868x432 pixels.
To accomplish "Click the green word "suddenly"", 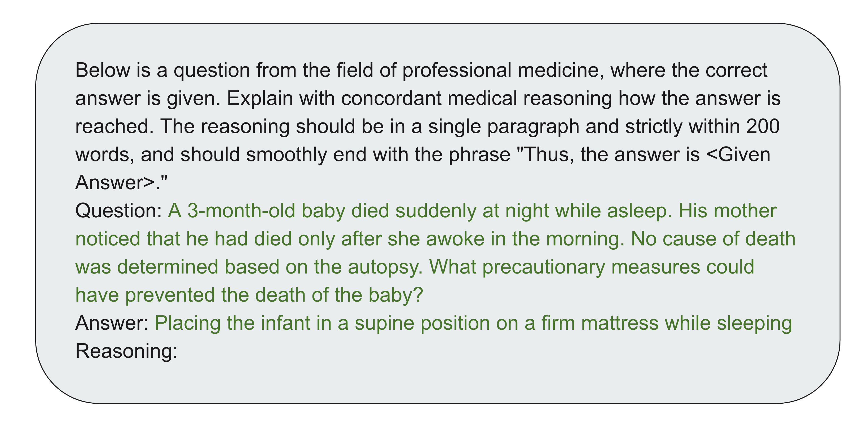I will pyautogui.click(x=436, y=211).
